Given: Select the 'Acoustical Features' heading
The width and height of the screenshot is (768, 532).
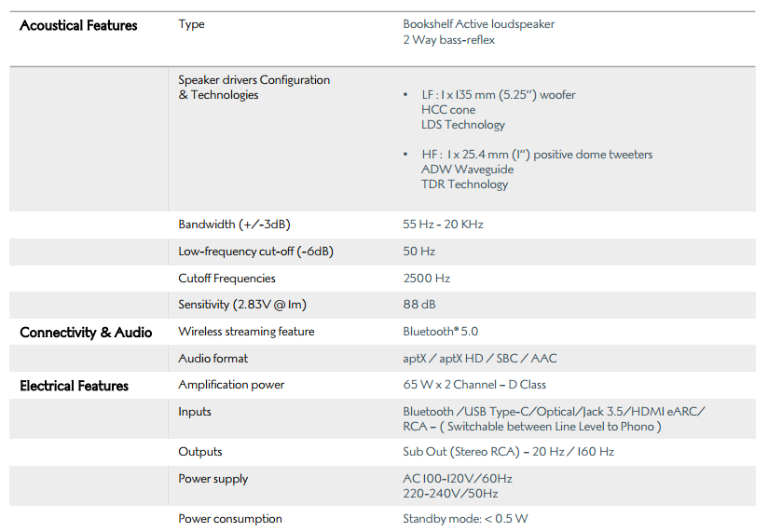Looking at the screenshot, I should (78, 25).
